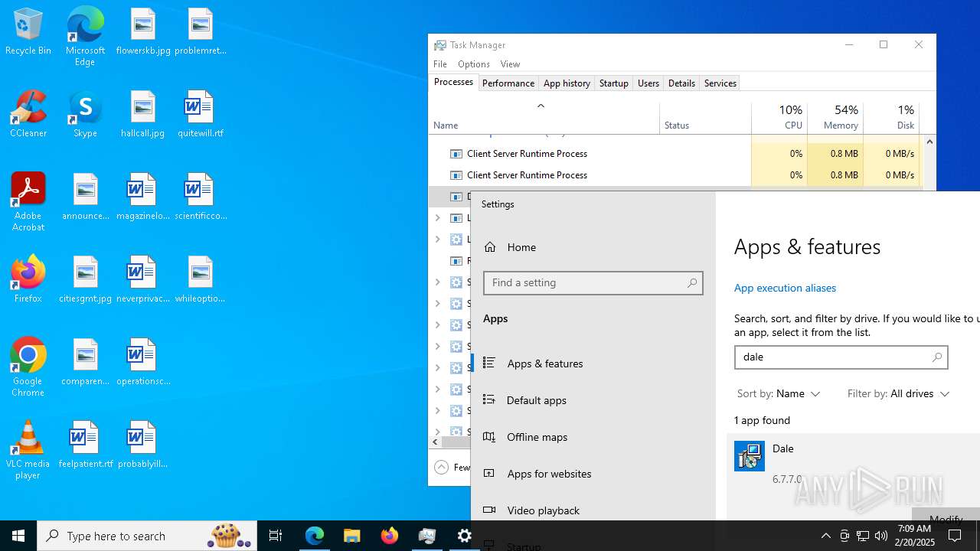
Task: Switch to the Startup tab in Task Manager
Action: (613, 83)
